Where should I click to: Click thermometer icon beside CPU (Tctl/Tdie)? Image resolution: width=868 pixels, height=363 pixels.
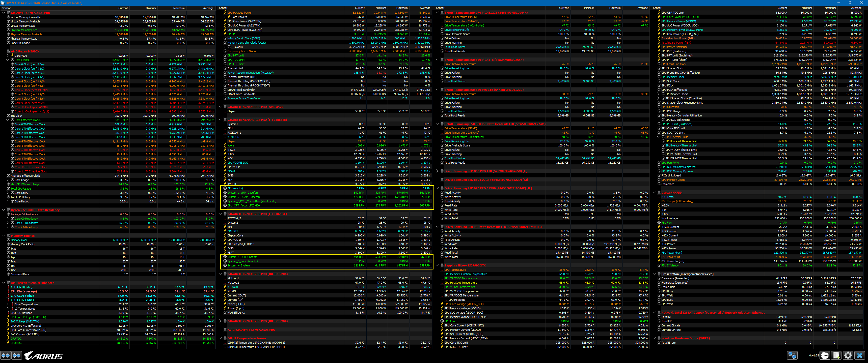pos(8,287)
